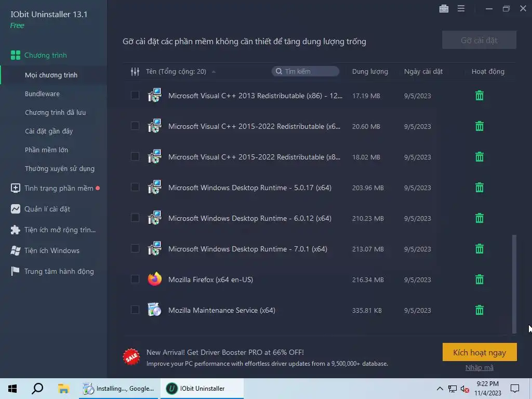The image size is (532, 399).
Task: Switch to Installing Google taskbar window
Action: (x=119, y=389)
